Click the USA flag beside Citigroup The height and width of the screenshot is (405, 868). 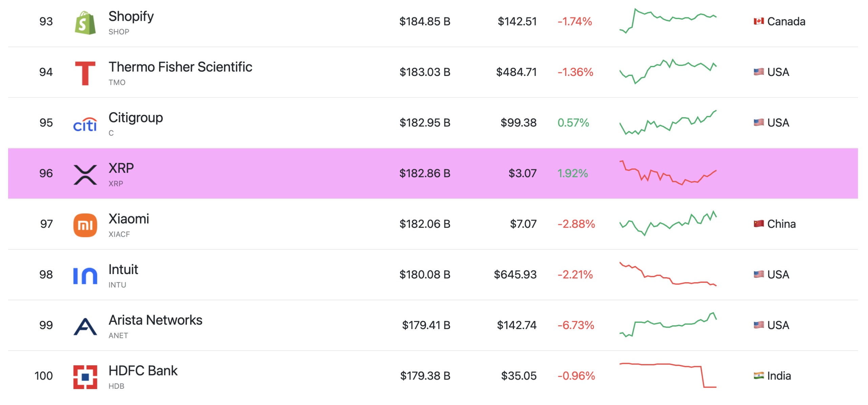point(759,123)
